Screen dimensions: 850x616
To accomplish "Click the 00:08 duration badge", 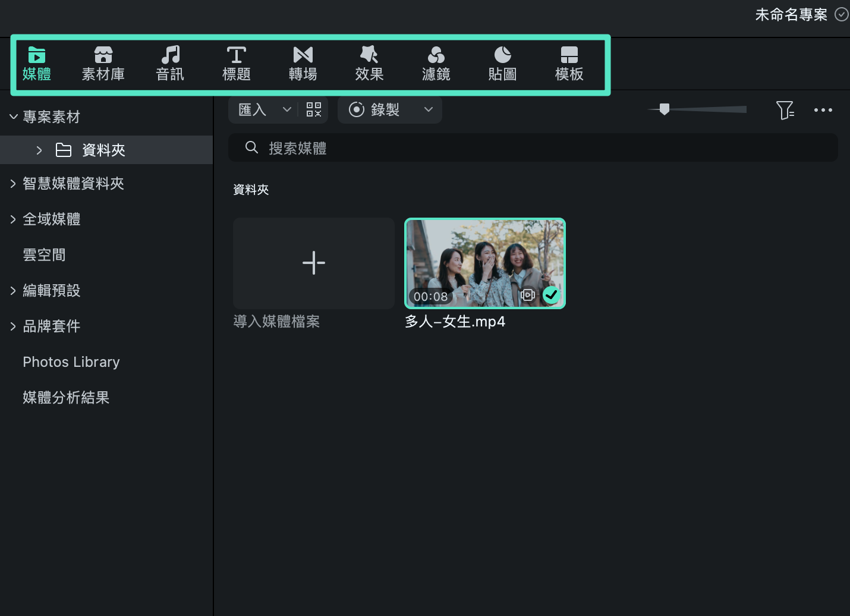I will [x=430, y=296].
